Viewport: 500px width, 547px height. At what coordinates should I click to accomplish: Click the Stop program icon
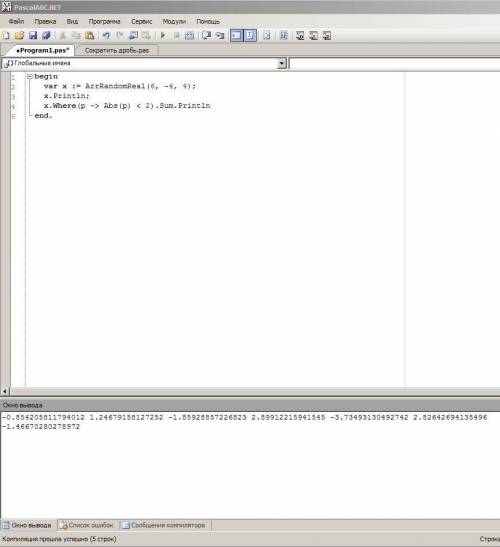point(177,36)
